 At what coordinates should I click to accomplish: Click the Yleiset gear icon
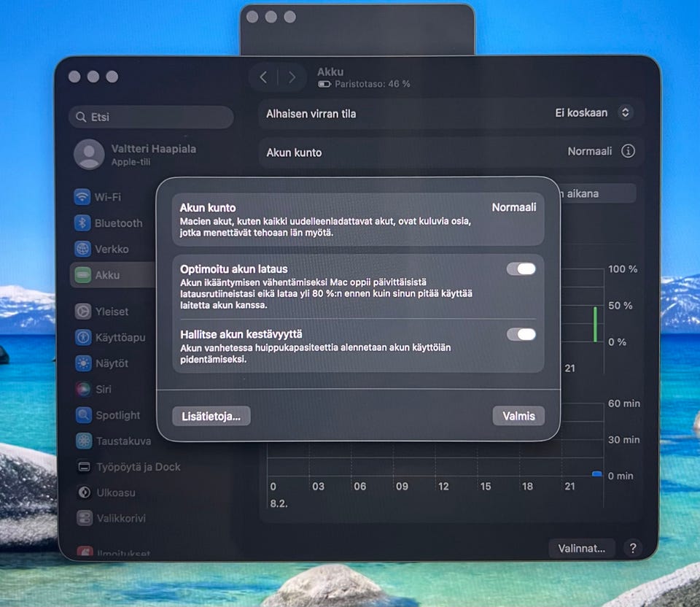coord(83,311)
